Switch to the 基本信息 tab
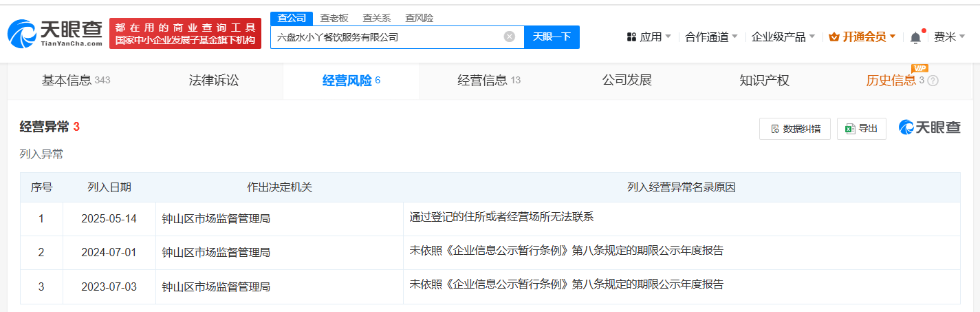The image size is (980, 312). tap(76, 81)
